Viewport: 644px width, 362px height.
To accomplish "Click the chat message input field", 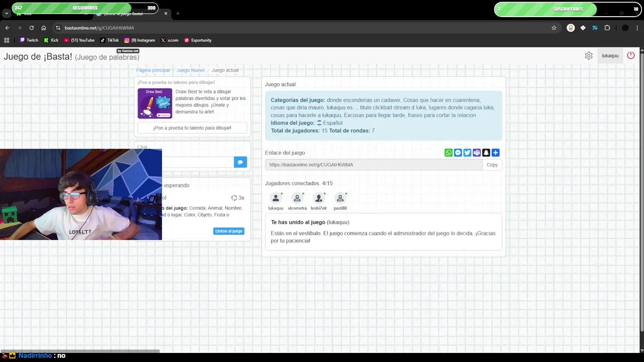I will [198, 162].
